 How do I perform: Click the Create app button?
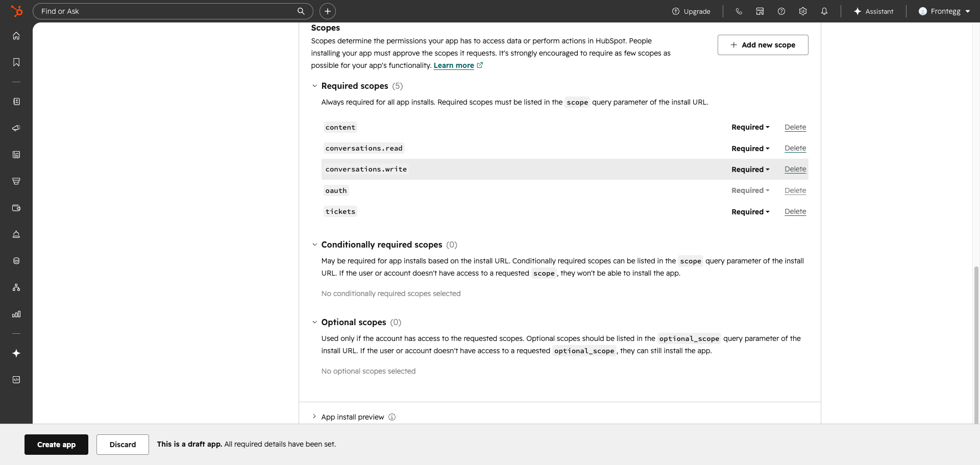coord(56,445)
